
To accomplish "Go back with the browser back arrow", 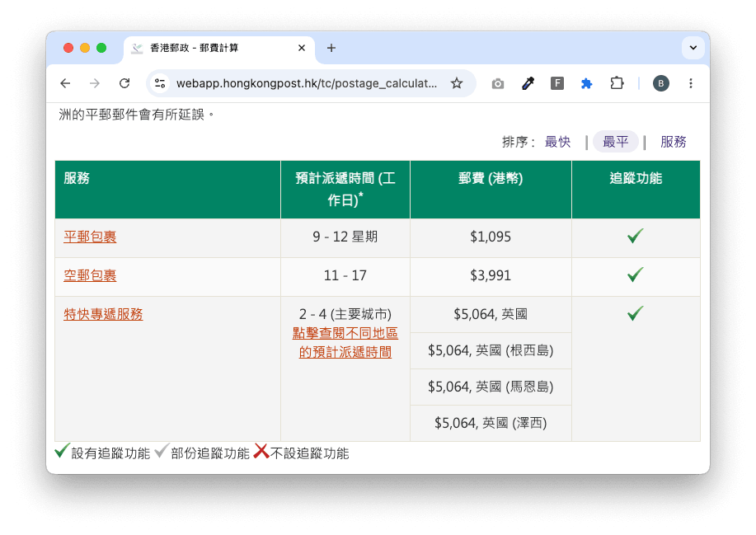I will point(66,83).
